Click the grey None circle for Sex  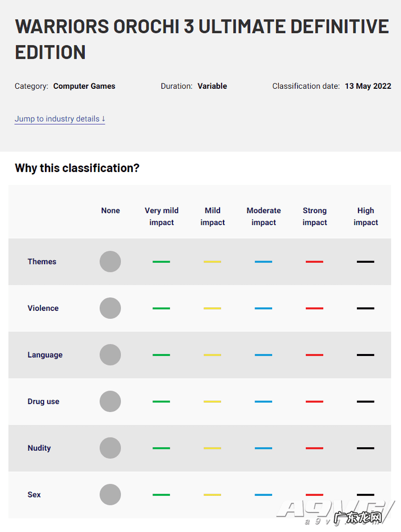[x=110, y=495]
